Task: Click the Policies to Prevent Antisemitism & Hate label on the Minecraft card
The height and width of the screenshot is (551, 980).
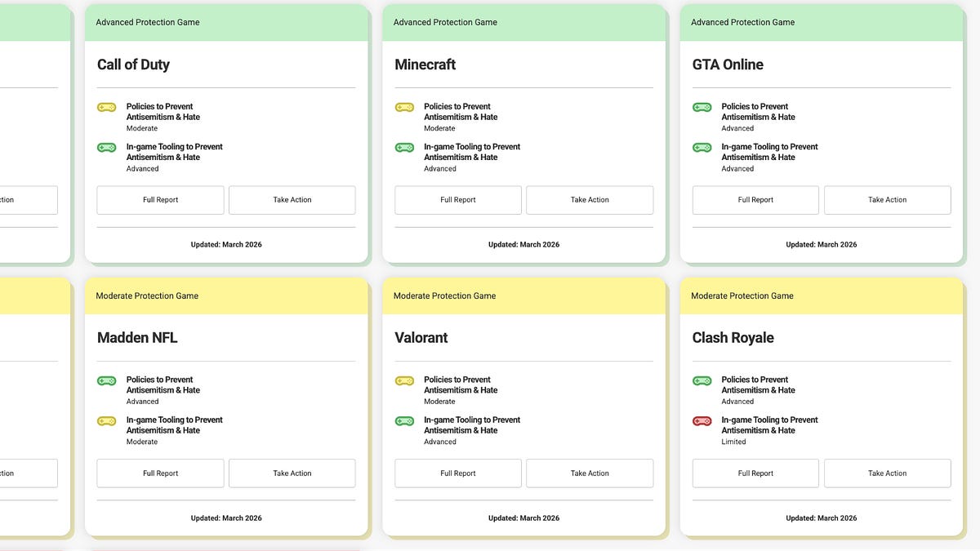Action: click(x=461, y=112)
